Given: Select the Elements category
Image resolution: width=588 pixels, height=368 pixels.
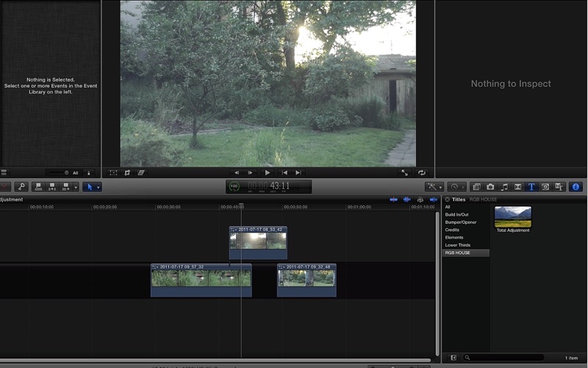Looking at the screenshot, I should [453, 237].
